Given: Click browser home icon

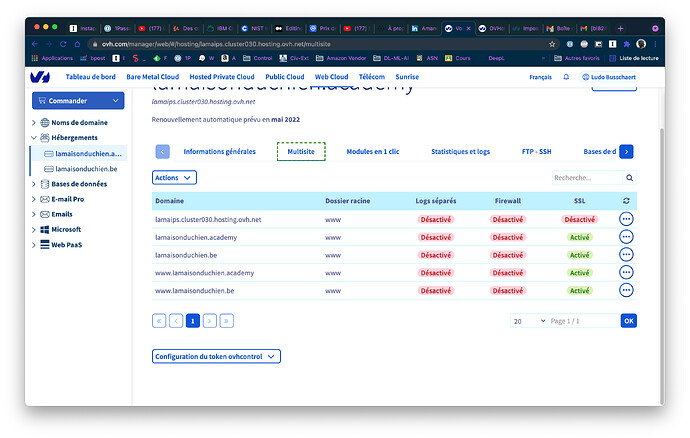Looking at the screenshot, I should [x=77, y=44].
